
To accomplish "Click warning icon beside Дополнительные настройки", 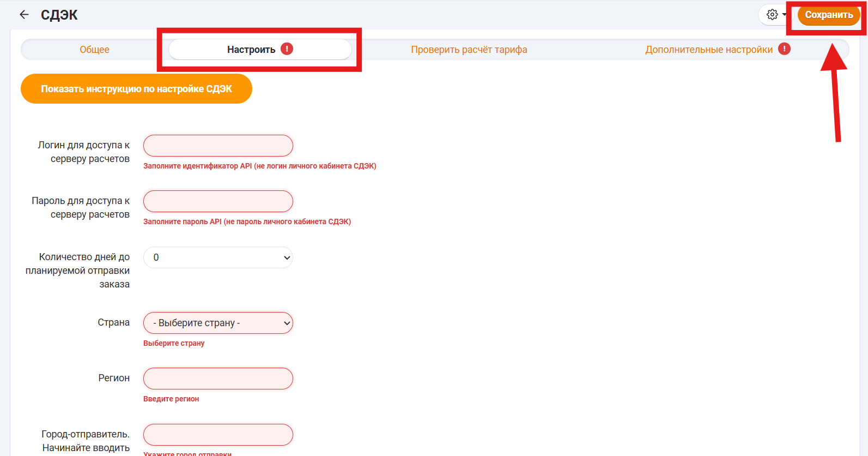I will [784, 49].
